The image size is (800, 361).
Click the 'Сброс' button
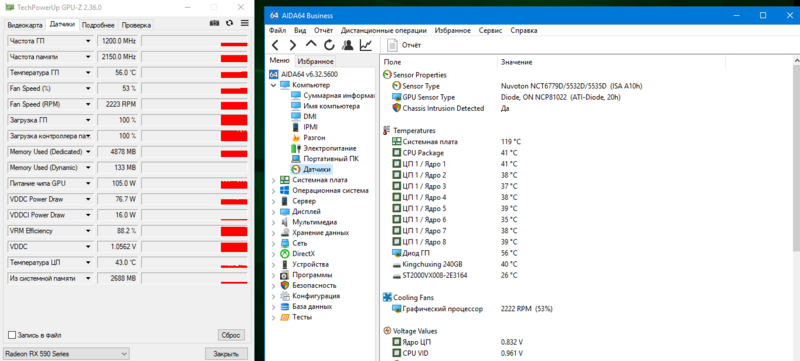tap(231, 336)
